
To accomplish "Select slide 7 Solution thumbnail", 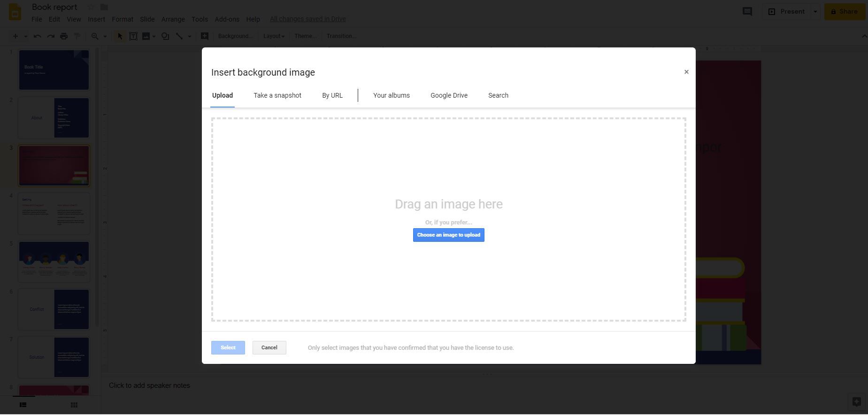I will (x=54, y=357).
